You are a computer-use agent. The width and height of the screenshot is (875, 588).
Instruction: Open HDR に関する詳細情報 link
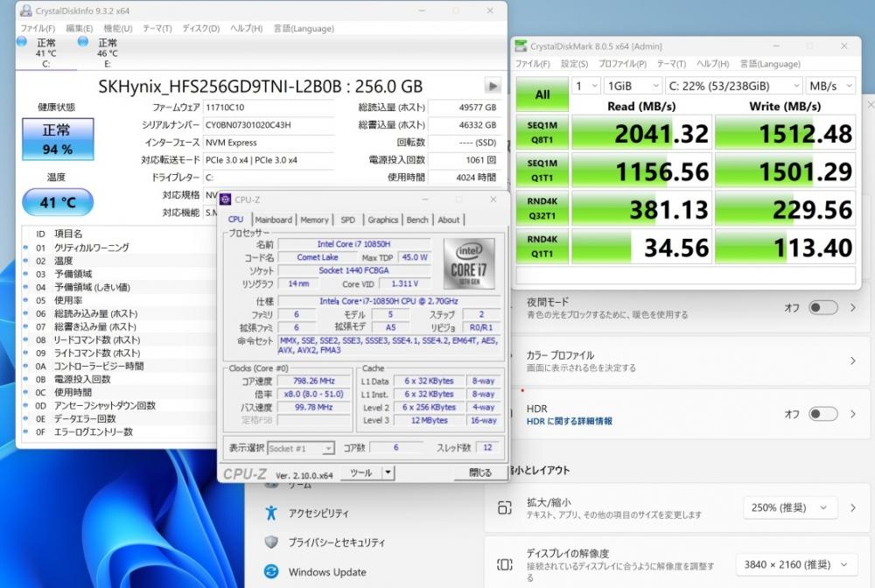point(570,421)
